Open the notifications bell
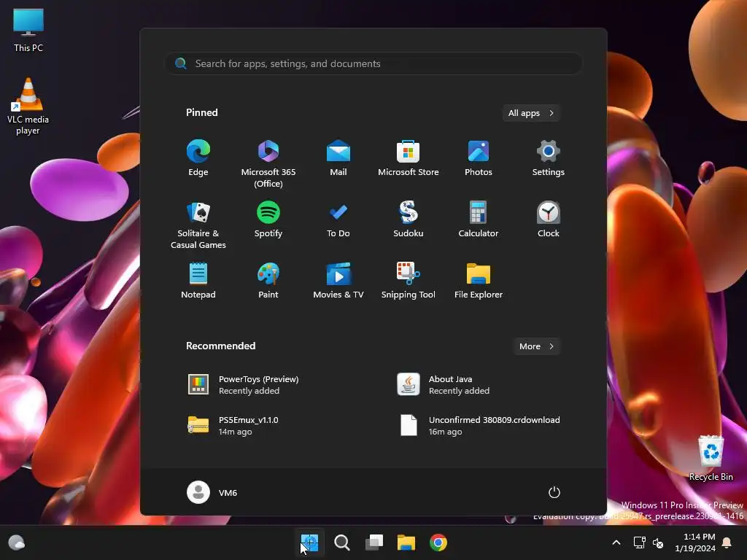Image resolution: width=747 pixels, height=560 pixels. click(x=727, y=542)
